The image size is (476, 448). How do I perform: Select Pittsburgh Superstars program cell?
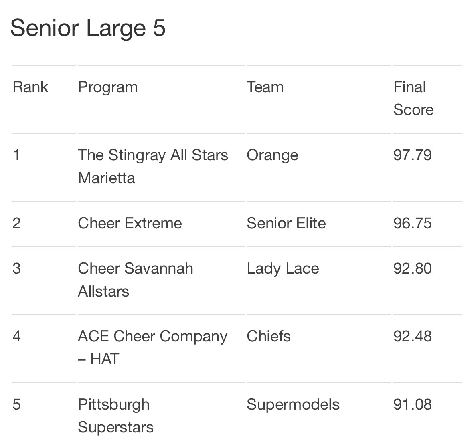[115, 416]
